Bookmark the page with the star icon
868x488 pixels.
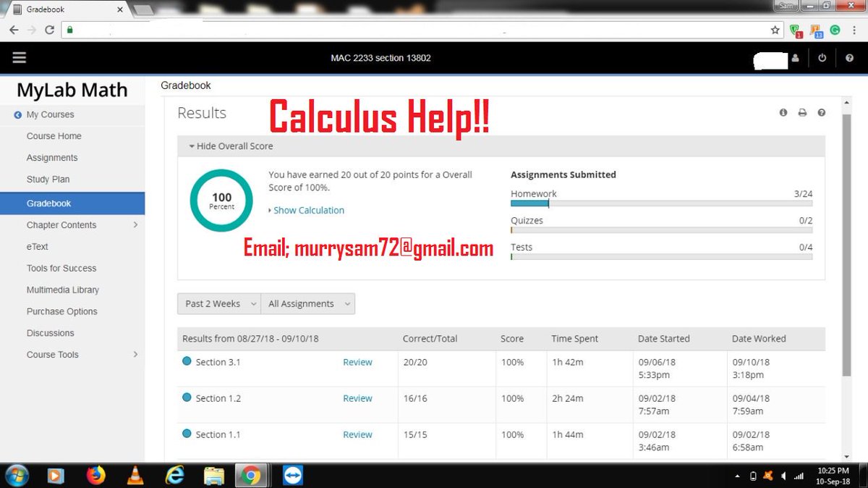[x=775, y=30]
